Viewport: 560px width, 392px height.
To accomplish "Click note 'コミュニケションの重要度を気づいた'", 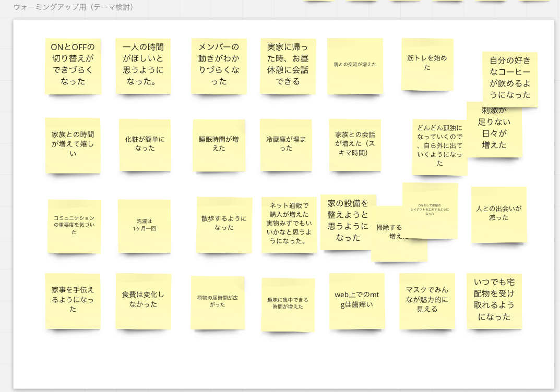I will (74, 227).
